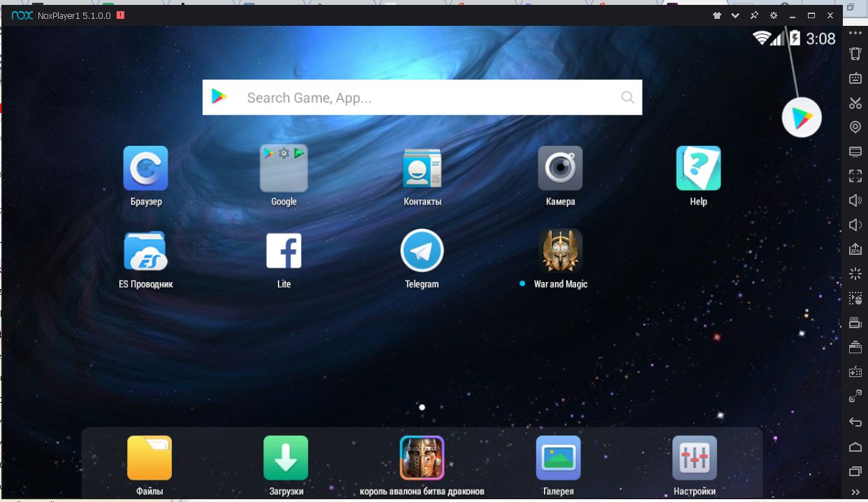Viewport: 868px width, 502px height.
Task: Launch король авалона битва драконов game
Action: coord(422,458)
